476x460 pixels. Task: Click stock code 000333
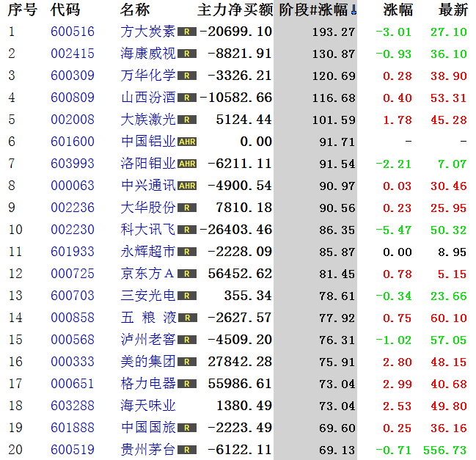coord(73,362)
